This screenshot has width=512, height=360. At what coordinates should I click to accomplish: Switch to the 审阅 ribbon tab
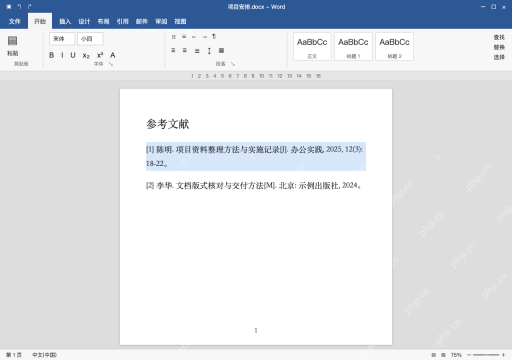[161, 21]
